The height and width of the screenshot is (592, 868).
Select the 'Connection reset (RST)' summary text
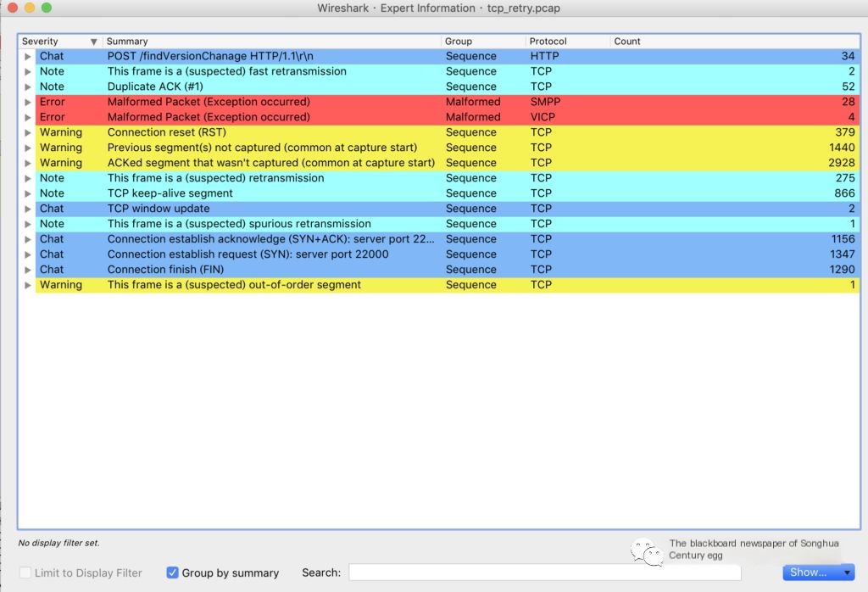167,132
